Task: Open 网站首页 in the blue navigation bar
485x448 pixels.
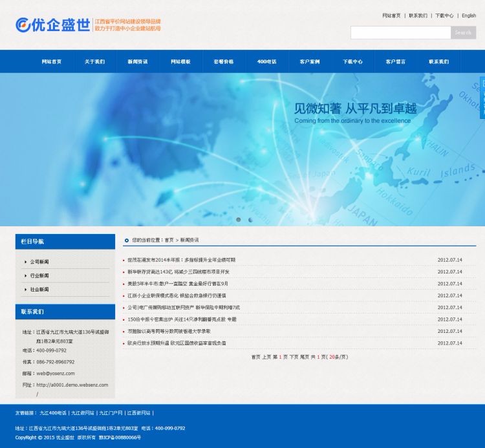Action: [52, 61]
